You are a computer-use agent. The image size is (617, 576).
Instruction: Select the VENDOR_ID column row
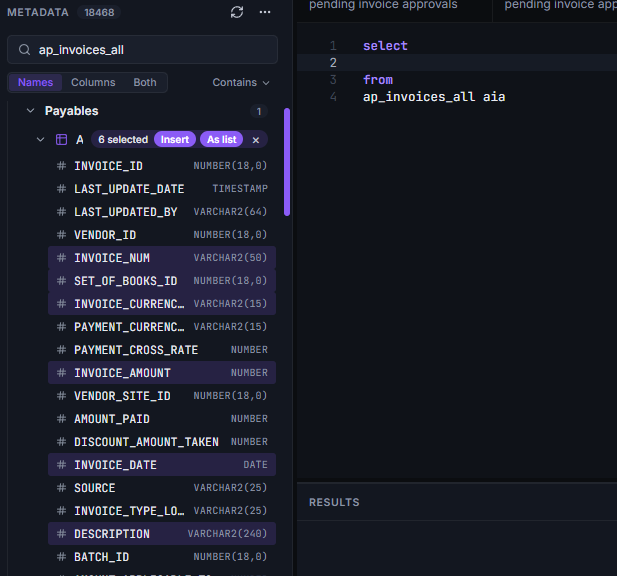(162, 235)
